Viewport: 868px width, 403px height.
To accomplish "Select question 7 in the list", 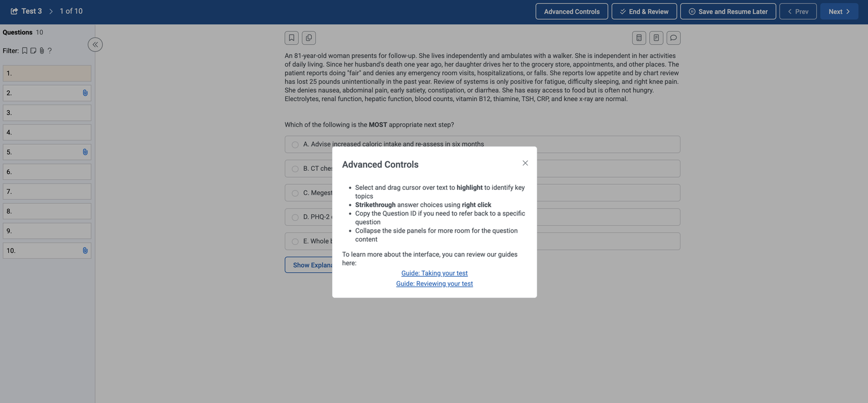I will pos(47,192).
